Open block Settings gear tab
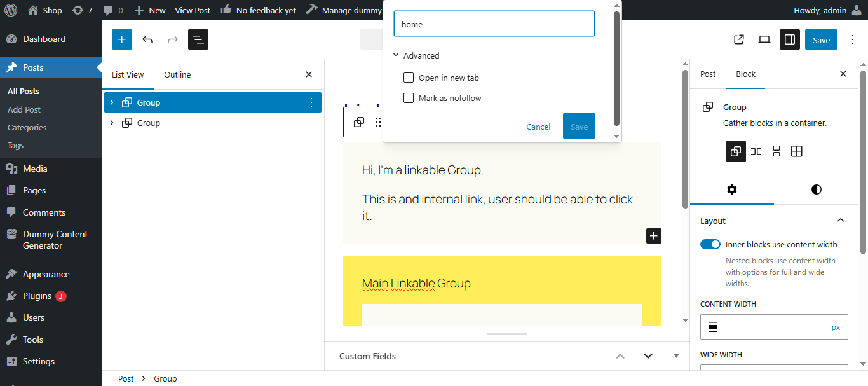Screen dimensions: 868x386 pyautogui.click(x=732, y=190)
